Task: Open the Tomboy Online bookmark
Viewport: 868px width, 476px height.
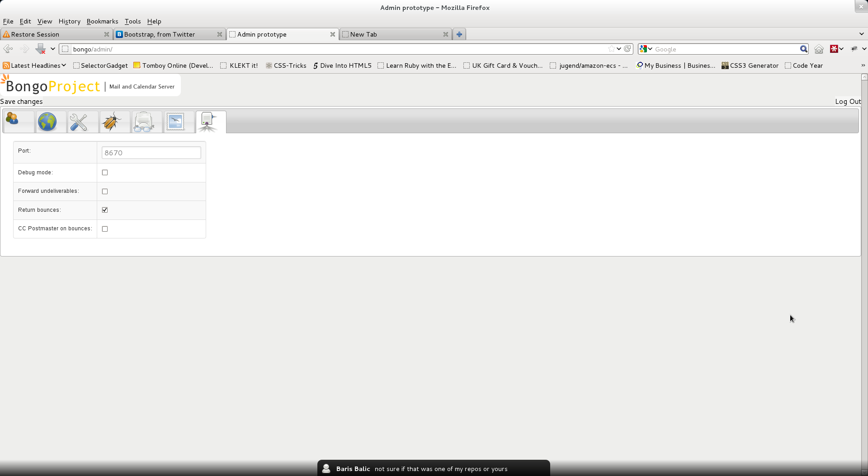Action: pos(174,65)
